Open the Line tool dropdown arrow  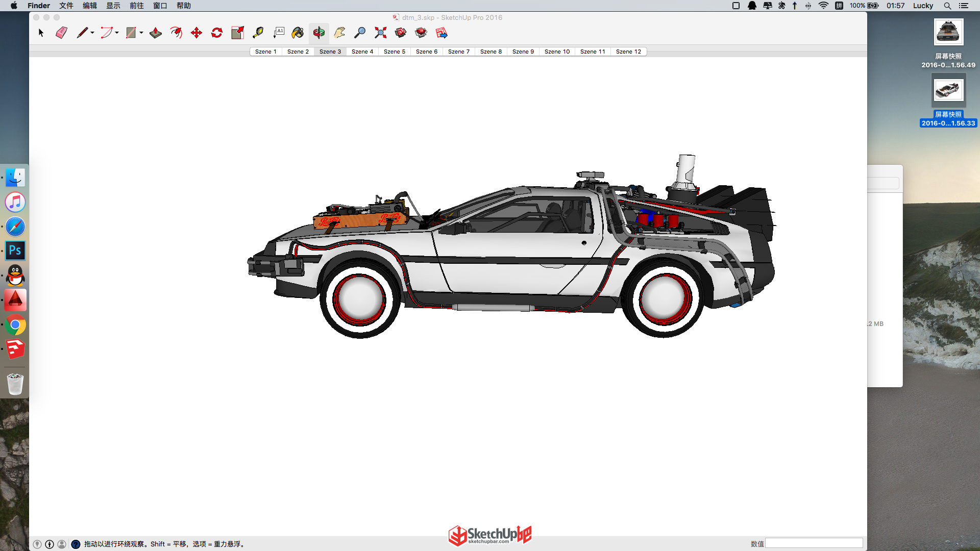coord(92,33)
